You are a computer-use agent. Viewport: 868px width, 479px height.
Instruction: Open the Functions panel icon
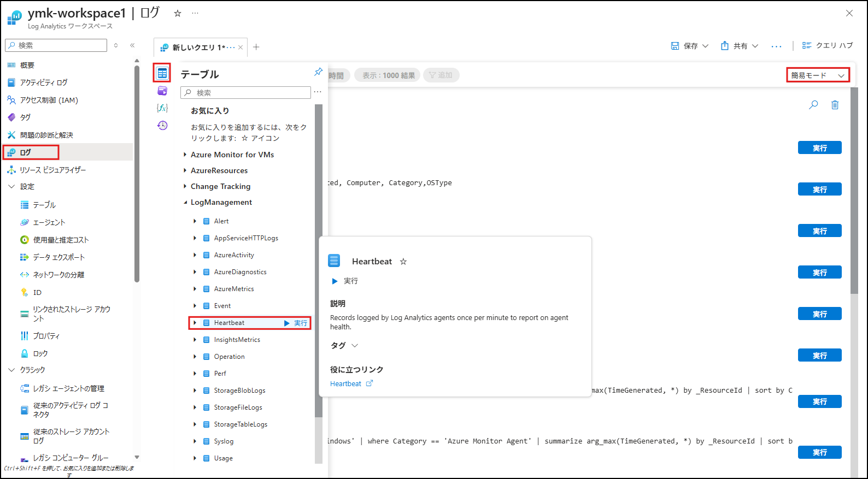162,108
